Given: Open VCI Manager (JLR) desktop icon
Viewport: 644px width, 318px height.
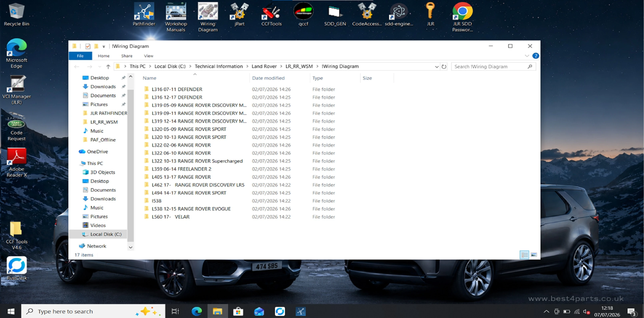Looking at the screenshot, I should pyautogui.click(x=17, y=90).
